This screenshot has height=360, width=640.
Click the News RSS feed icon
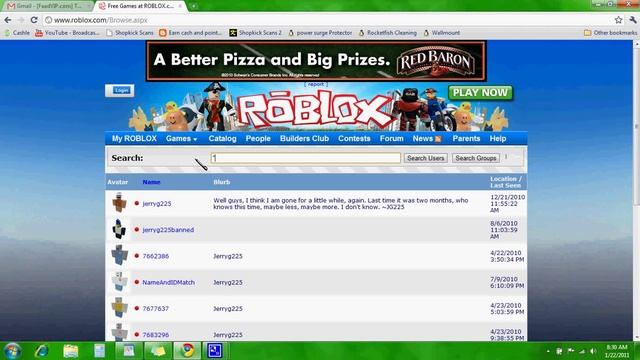pos(438,139)
